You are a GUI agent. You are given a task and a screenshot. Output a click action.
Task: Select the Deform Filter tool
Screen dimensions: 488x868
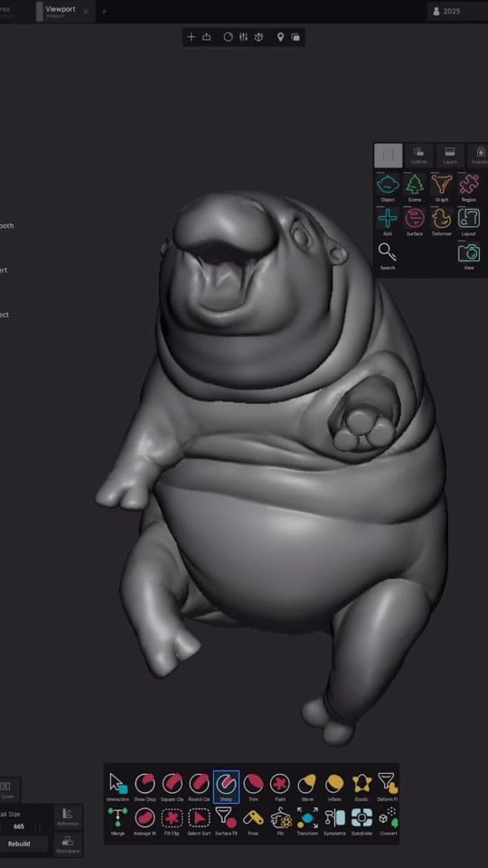388,787
